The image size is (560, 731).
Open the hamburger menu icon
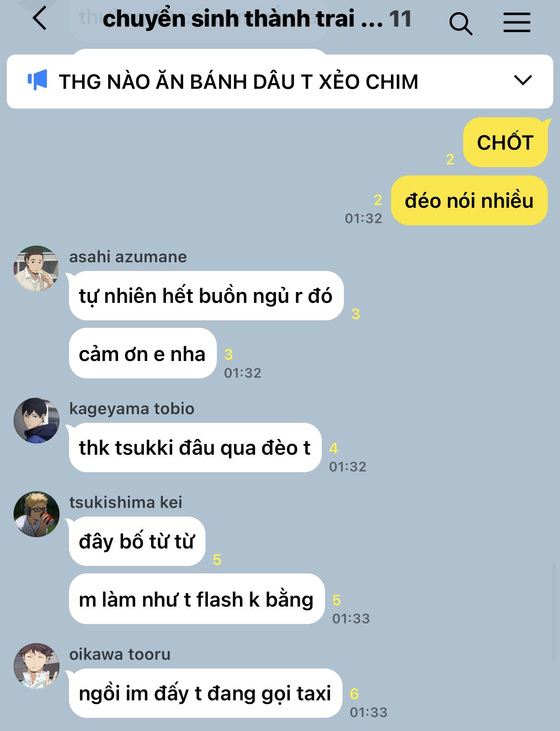(517, 22)
